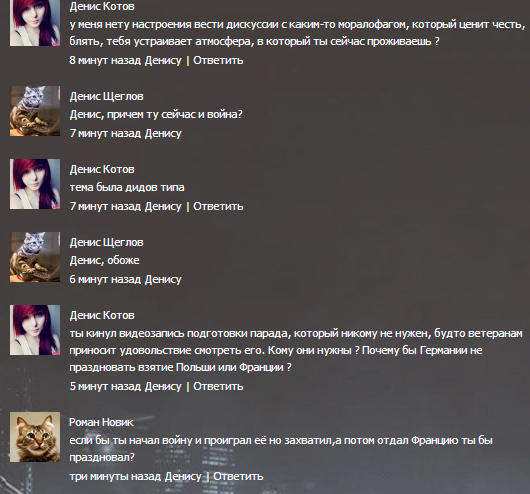Image resolution: width=530 pixels, height=494 pixels.
Task: Click the Роман Новик author name
Action: click(101, 422)
